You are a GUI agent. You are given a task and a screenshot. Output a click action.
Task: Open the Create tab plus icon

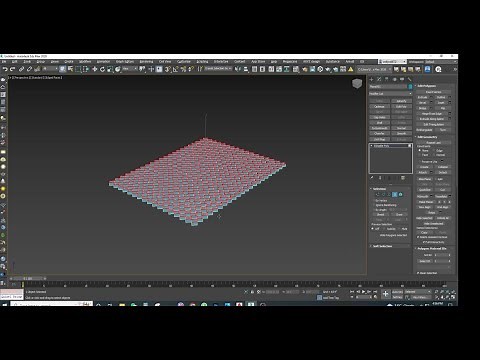[x=372, y=79]
